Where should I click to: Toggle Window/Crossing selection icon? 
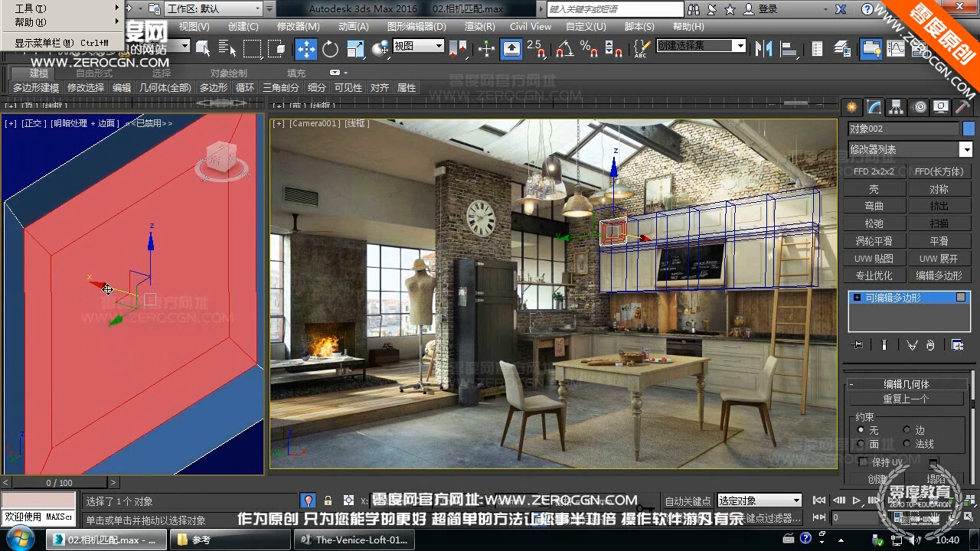pos(276,49)
